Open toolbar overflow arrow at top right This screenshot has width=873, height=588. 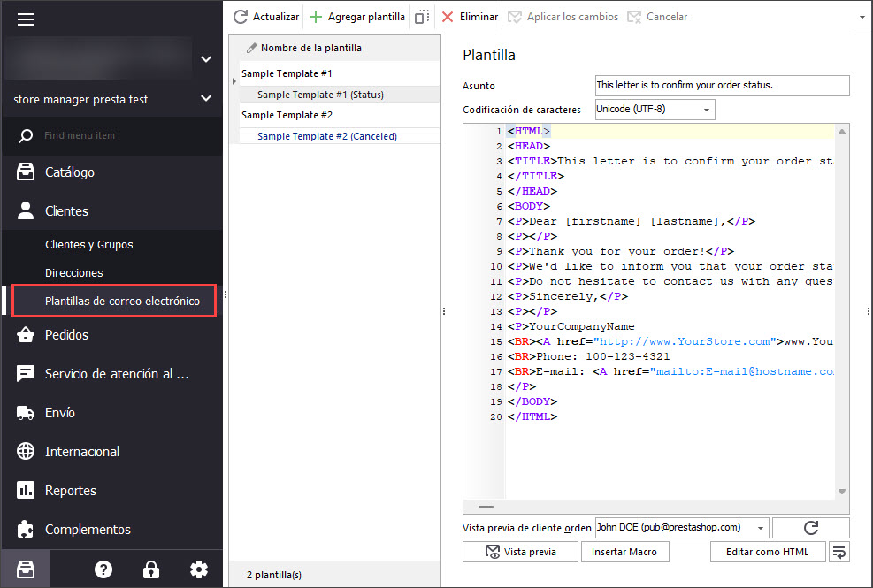click(862, 18)
